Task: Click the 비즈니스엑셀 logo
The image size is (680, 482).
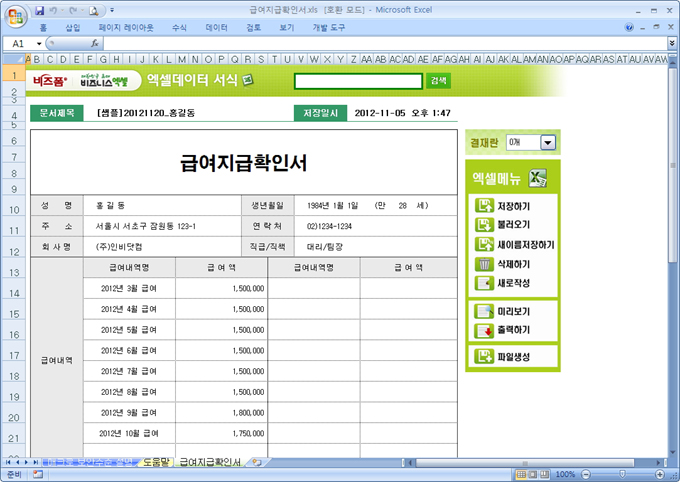Action: point(104,81)
